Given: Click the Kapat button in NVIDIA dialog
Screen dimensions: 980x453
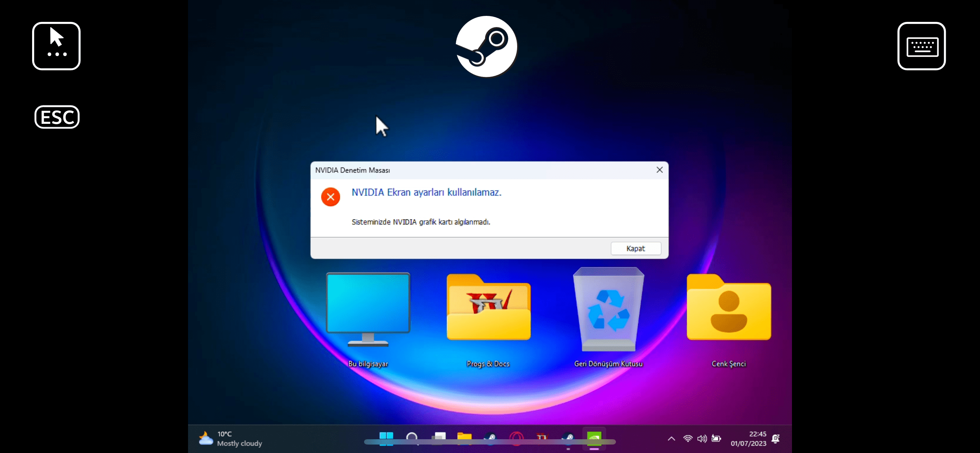Looking at the screenshot, I should (636, 248).
